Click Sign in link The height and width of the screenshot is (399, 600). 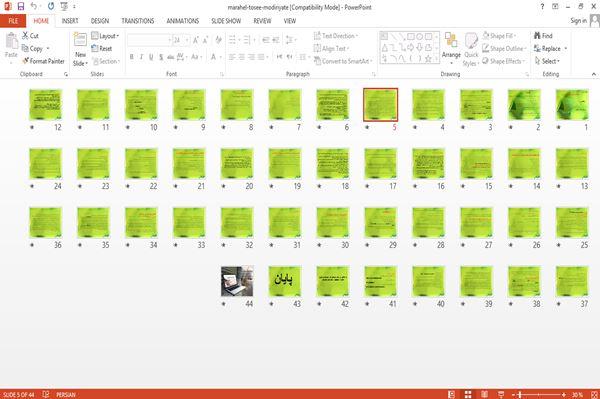coord(578,21)
